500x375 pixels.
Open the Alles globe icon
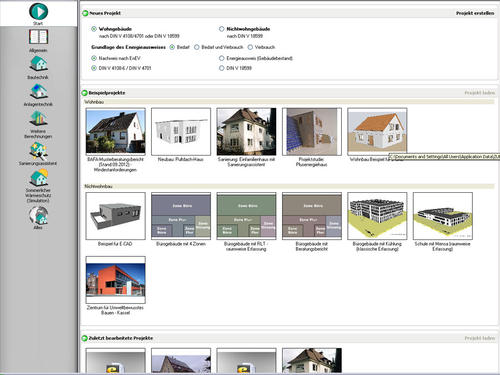pos(38,215)
